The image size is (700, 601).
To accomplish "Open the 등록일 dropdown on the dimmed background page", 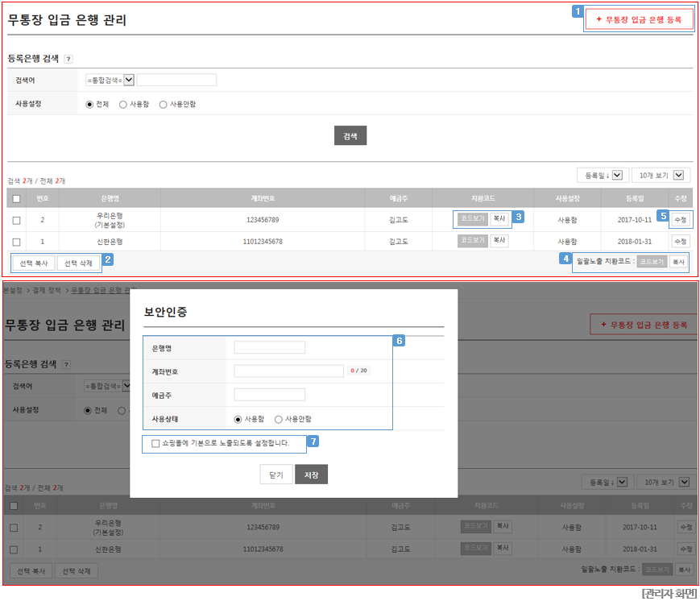I will (x=607, y=483).
